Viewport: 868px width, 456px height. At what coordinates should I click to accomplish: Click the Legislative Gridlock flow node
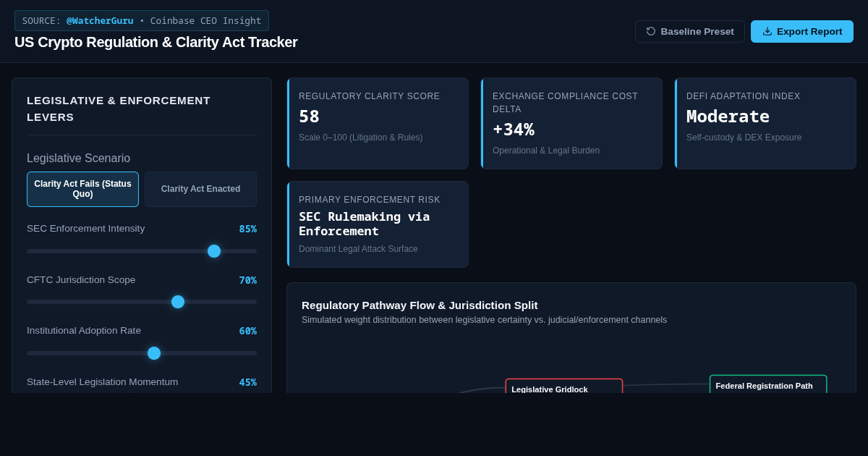pyautogui.click(x=564, y=386)
